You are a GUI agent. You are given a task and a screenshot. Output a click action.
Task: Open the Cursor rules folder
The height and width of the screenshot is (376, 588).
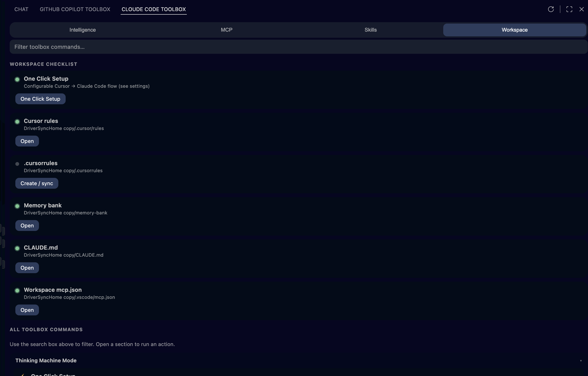(x=27, y=141)
